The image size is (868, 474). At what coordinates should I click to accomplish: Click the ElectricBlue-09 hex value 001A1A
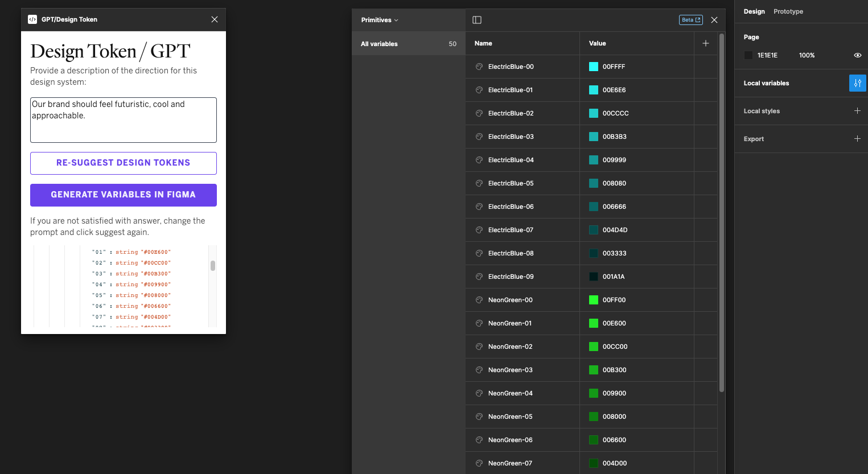tap(614, 277)
